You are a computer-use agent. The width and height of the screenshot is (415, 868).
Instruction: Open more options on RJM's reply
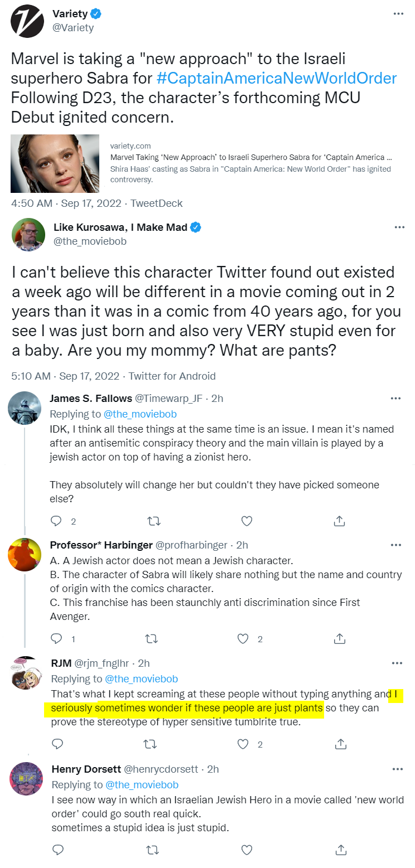click(x=397, y=663)
